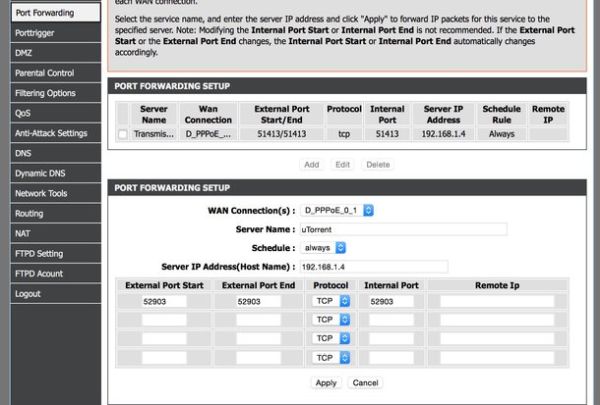The image size is (600, 405).
Task: Open the Porttrigger menu item
Action: pos(53,32)
